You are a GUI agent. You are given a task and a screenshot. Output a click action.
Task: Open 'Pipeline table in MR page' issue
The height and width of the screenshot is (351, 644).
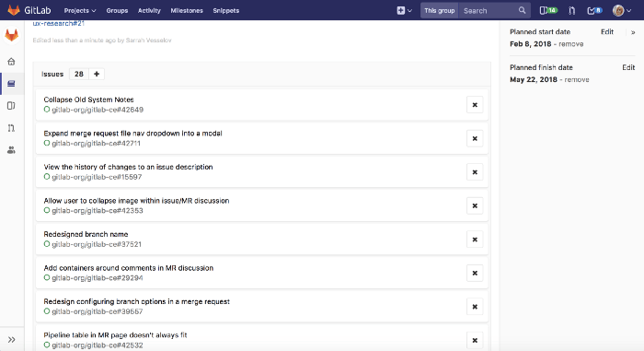coord(115,335)
